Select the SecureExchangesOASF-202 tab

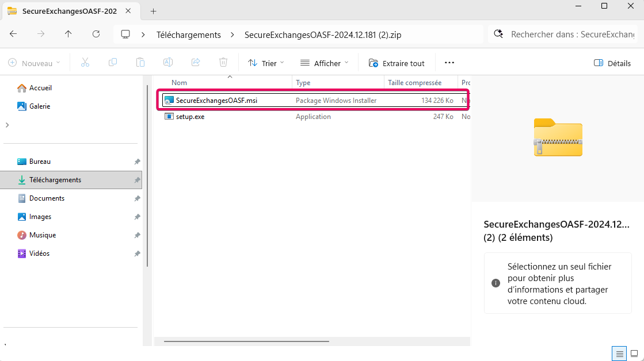[x=70, y=11]
